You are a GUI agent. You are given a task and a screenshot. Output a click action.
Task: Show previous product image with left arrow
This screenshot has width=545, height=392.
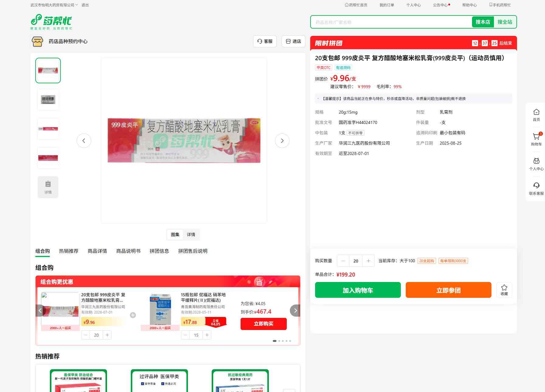click(84, 141)
